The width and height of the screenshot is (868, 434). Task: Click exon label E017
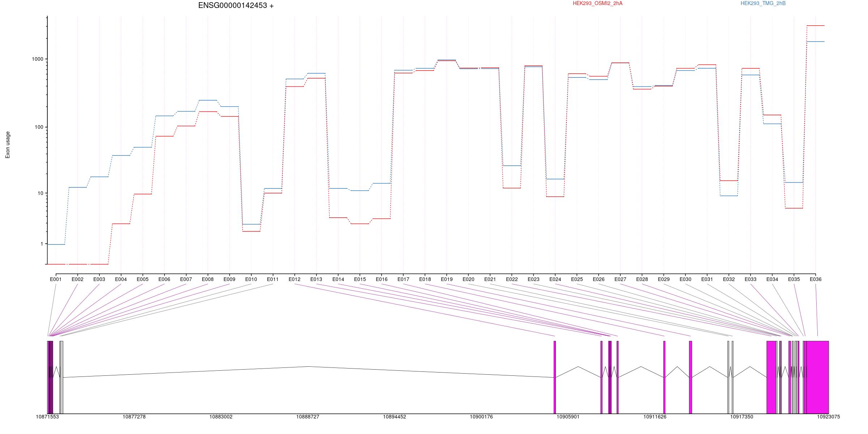[403, 280]
